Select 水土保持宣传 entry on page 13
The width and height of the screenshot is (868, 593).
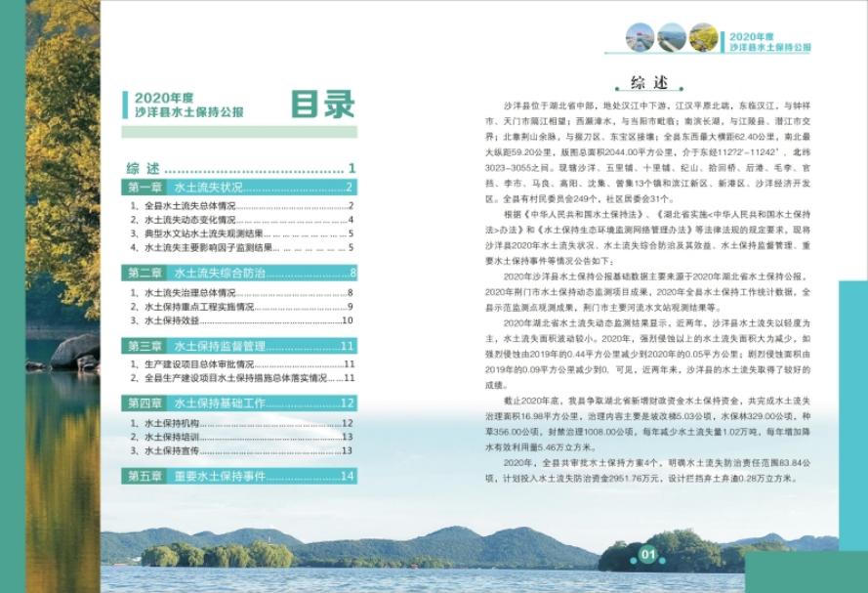pyautogui.click(x=242, y=450)
